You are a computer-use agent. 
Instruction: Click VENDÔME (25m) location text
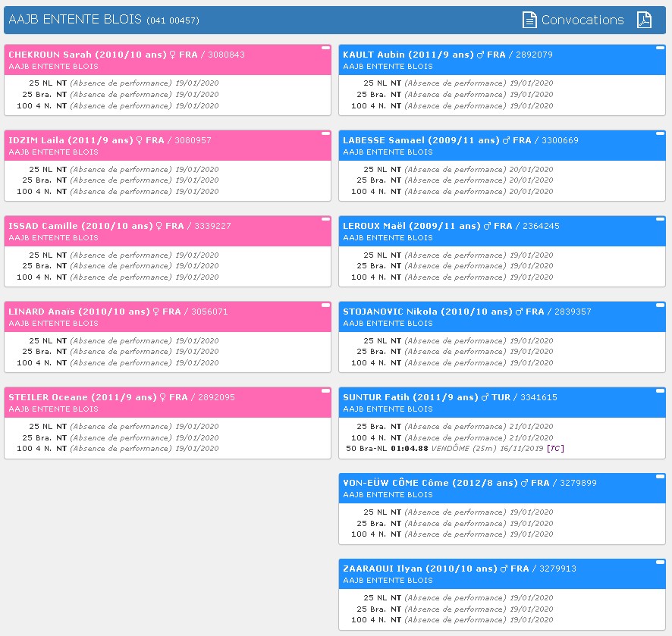(x=463, y=449)
